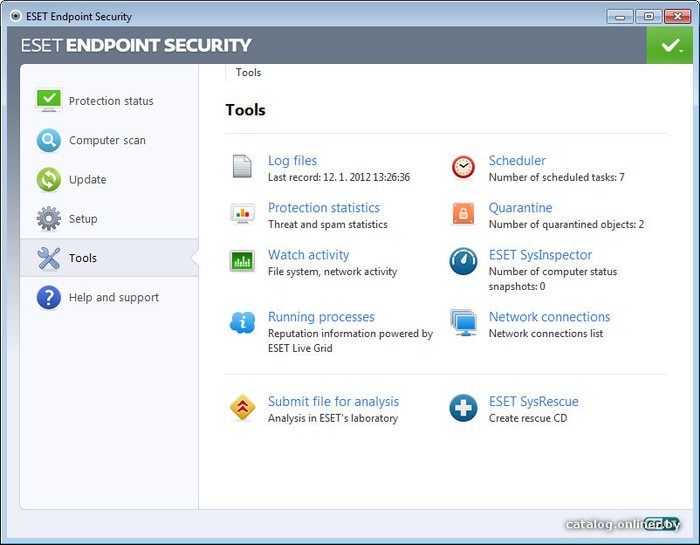The width and height of the screenshot is (700, 545).
Task: Open the Setup section
Action: tap(82, 219)
